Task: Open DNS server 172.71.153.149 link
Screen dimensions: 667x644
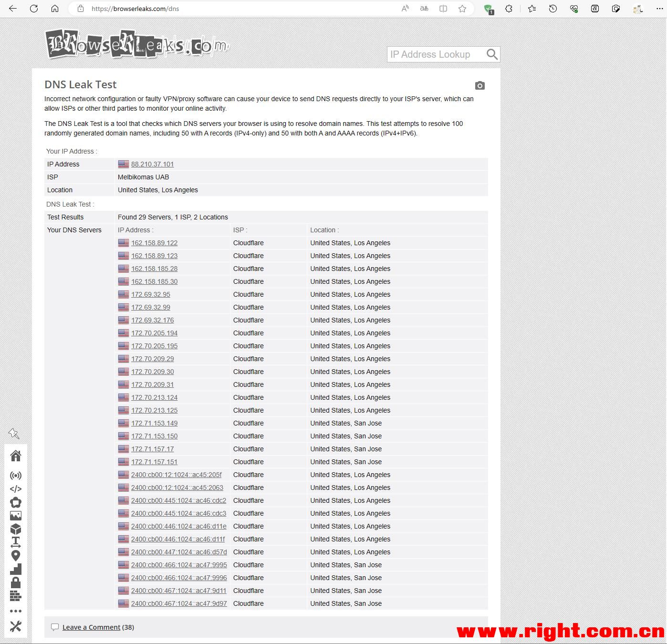Action: pos(154,423)
